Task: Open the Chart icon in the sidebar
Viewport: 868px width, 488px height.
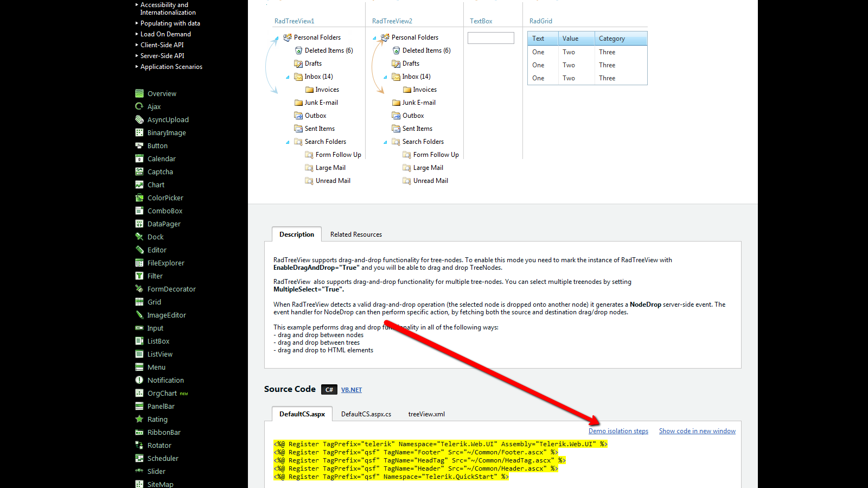Action: [139, 185]
